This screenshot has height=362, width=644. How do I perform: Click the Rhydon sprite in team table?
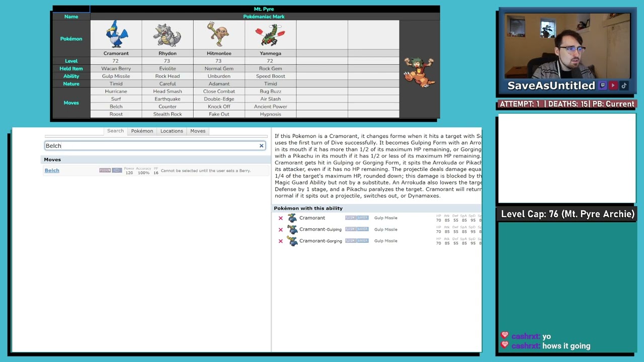167,35
